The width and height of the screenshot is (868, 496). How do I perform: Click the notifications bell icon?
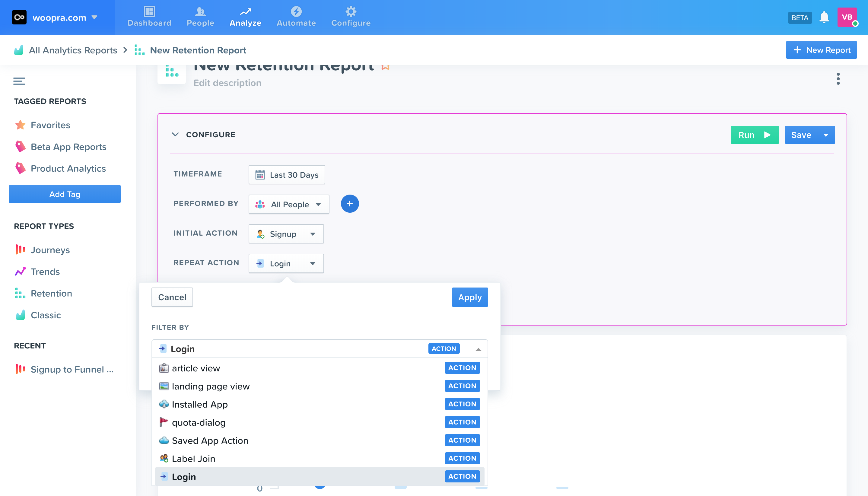pyautogui.click(x=824, y=17)
